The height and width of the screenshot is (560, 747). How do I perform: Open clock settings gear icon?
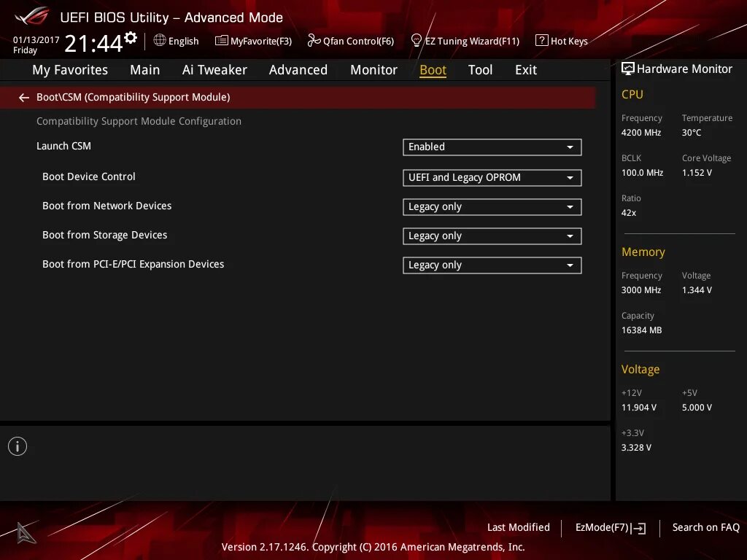click(x=131, y=38)
